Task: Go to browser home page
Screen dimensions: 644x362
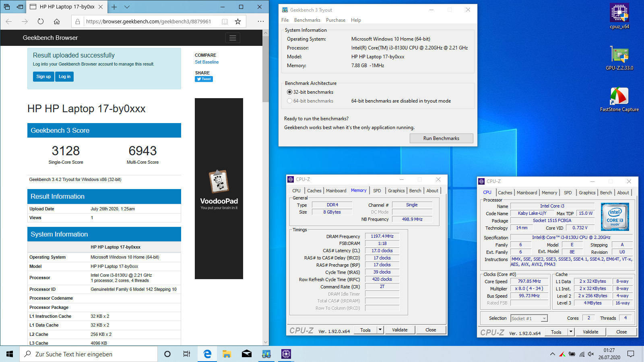Action: click(x=57, y=21)
